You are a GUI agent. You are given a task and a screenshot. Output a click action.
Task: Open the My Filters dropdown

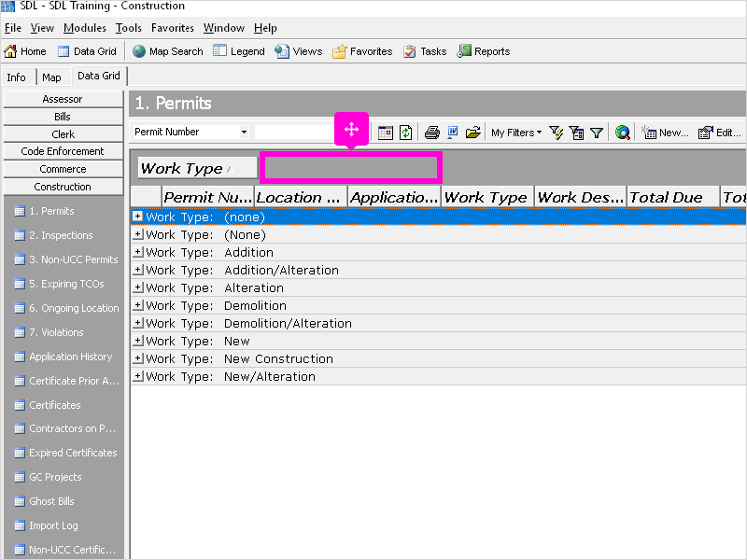tap(516, 133)
